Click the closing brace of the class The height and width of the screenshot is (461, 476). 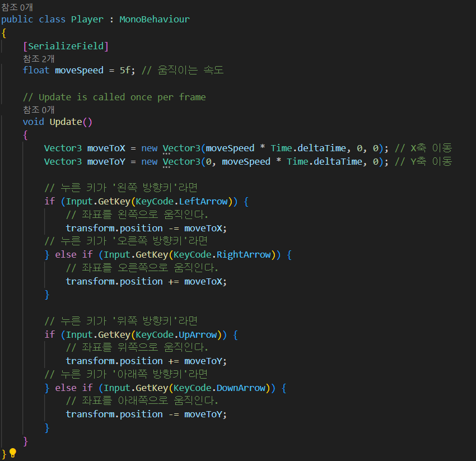(x=4, y=454)
